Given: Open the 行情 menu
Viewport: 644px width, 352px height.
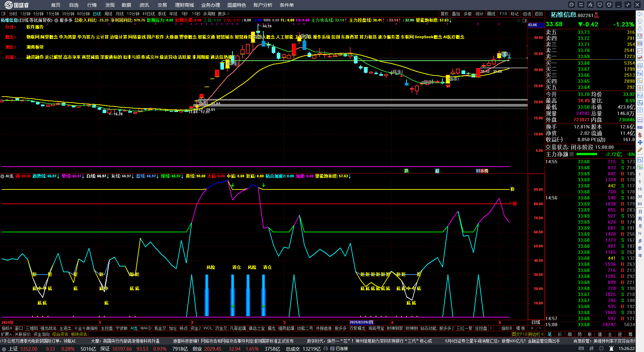Looking at the screenshot, I should coord(92,5).
